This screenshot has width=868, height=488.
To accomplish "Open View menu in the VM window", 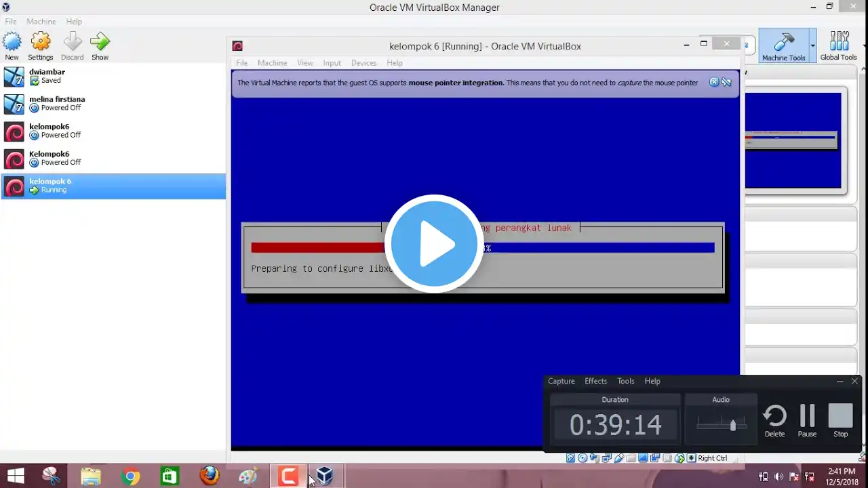I will point(305,63).
